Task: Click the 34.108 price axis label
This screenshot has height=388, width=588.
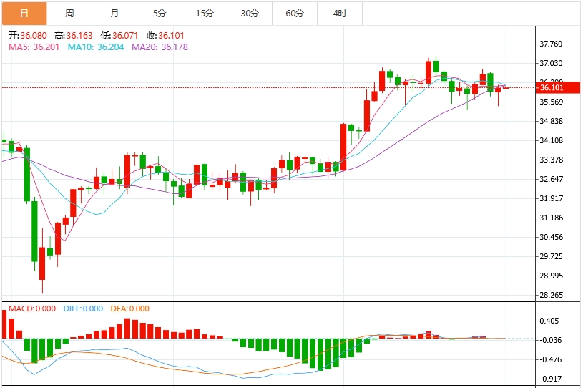Action: click(x=551, y=141)
